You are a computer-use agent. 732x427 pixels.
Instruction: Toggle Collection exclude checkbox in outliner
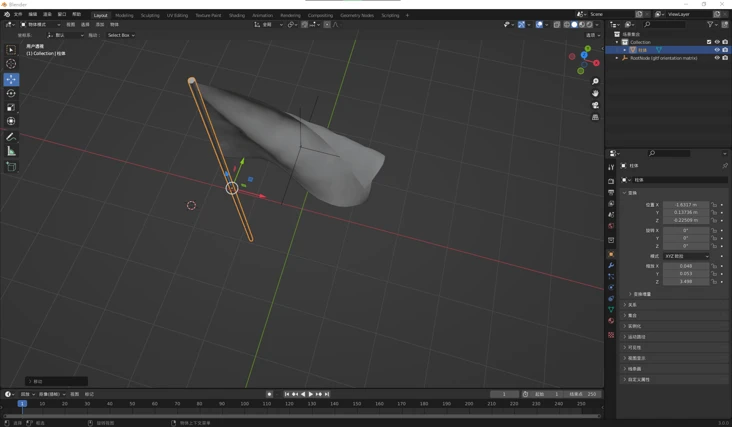709,42
